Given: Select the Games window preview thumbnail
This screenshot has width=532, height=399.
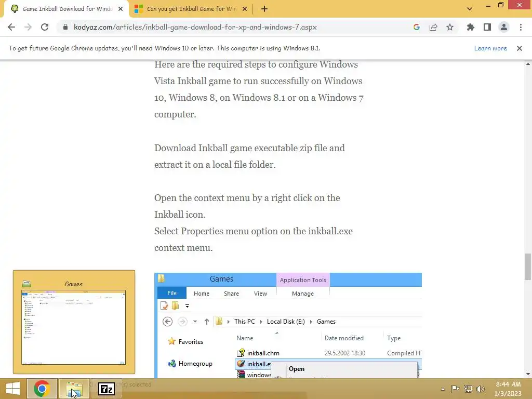Looking at the screenshot, I should [x=74, y=322].
